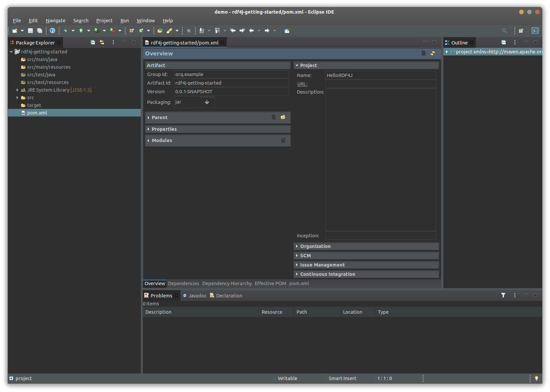
Task: Collapse All in the Outline view
Action: pos(504,42)
